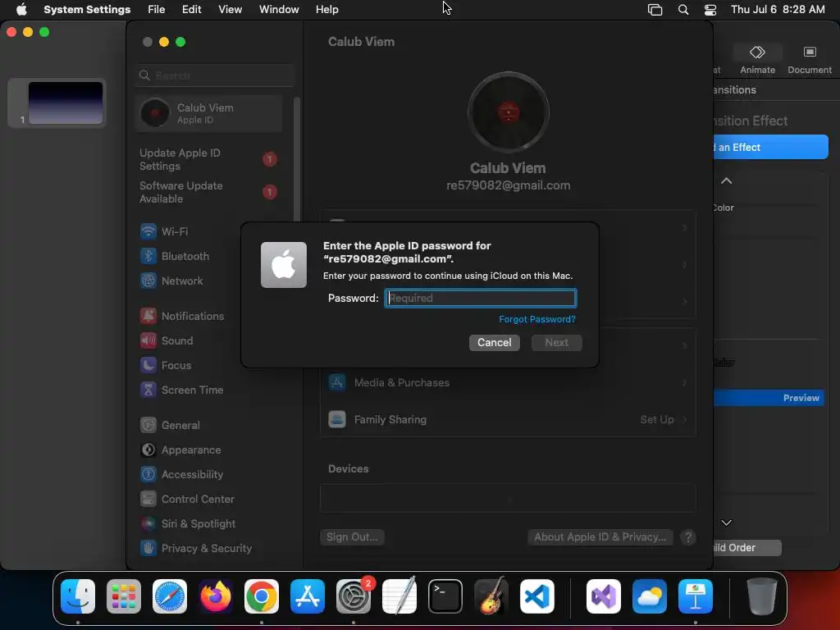This screenshot has height=630, width=840.
Task: Click the Wi-Fi icon in the sidebar
Action: pyautogui.click(x=148, y=231)
